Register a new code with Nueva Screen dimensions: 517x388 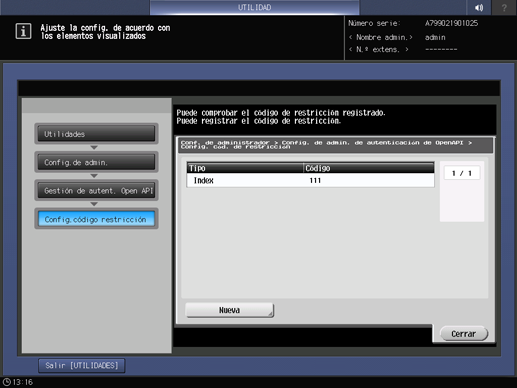(229, 310)
